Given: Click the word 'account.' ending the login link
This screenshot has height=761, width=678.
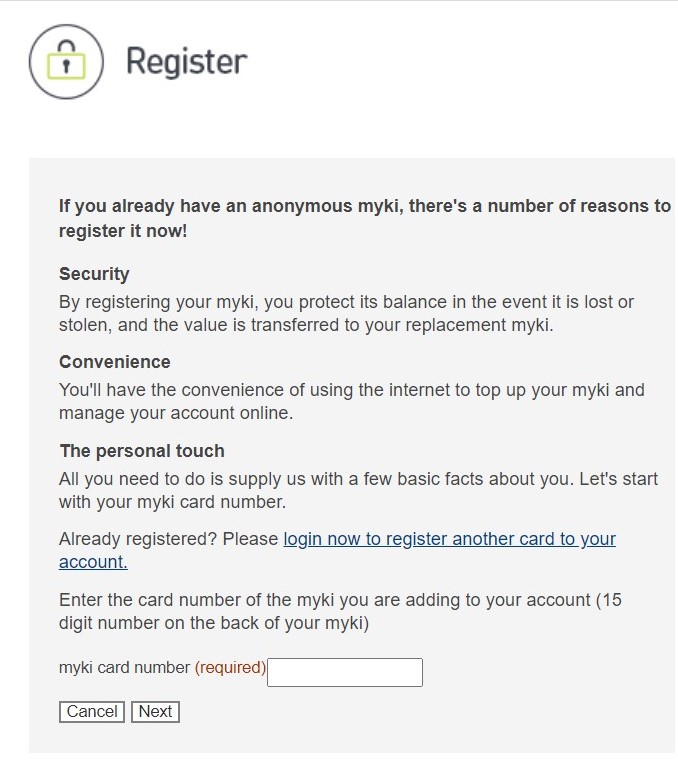Looking at the screenshot, I should (93, 562).
